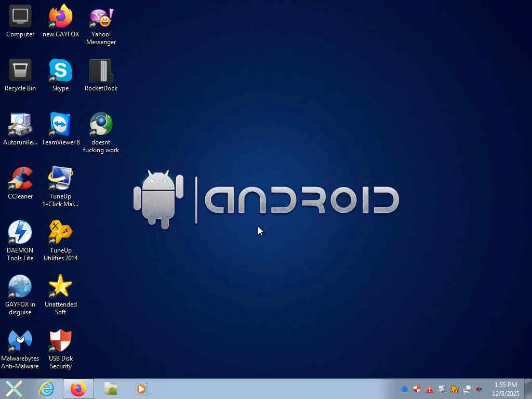Select TuneUp 1-Click Maintenance shortcut
The height and width of the screenshot is (399, 532).
pos(60,187)
